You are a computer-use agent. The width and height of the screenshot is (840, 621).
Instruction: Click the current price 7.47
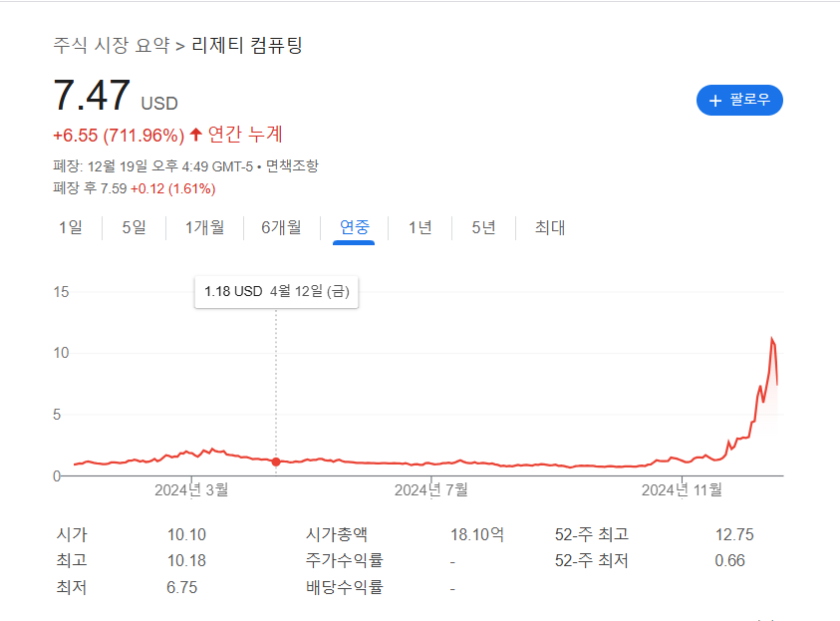pos(92,95)
